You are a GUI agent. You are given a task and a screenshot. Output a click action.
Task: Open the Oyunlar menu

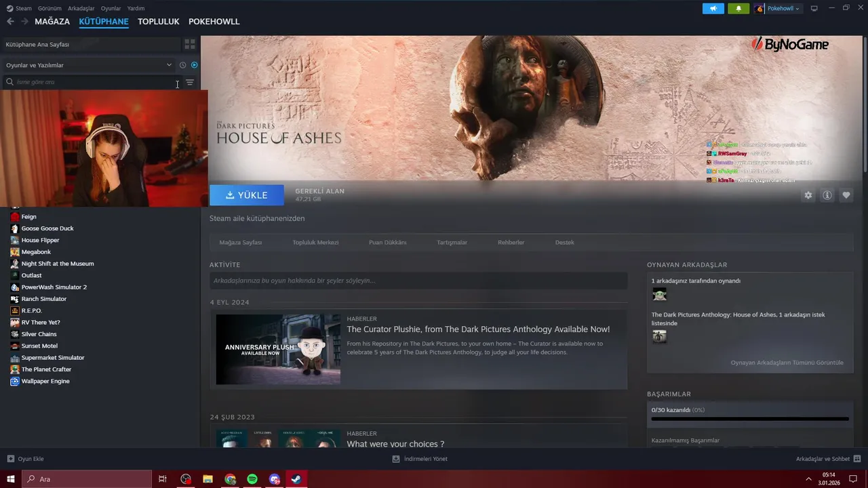(111, 8)
